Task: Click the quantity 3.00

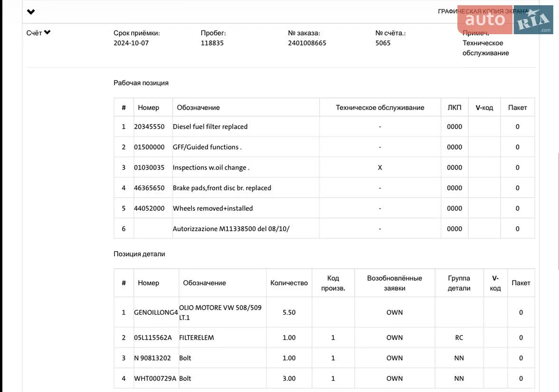Action: point(289,378)
